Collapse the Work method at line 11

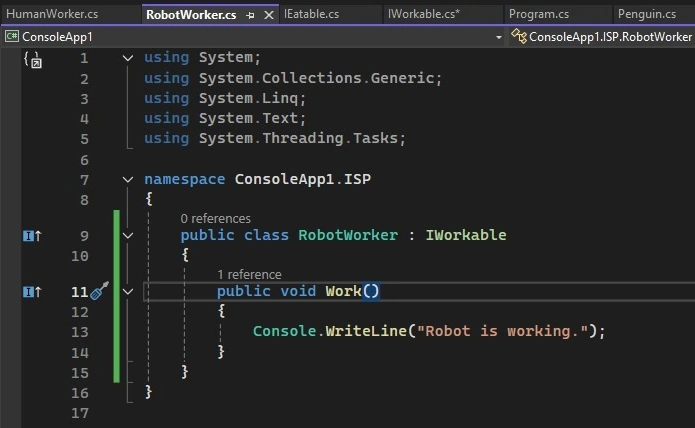pos(128,292)
